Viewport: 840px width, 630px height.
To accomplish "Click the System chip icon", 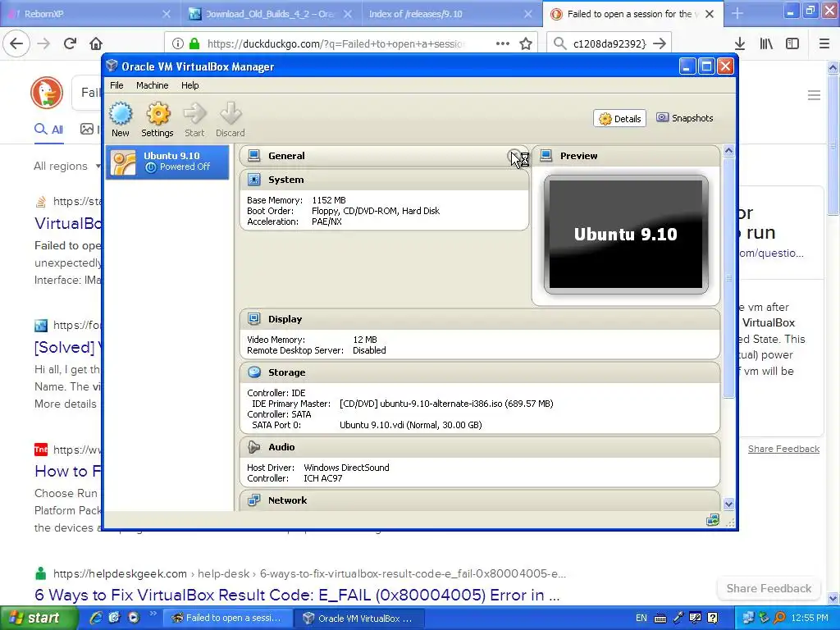I will pos(254,180).
